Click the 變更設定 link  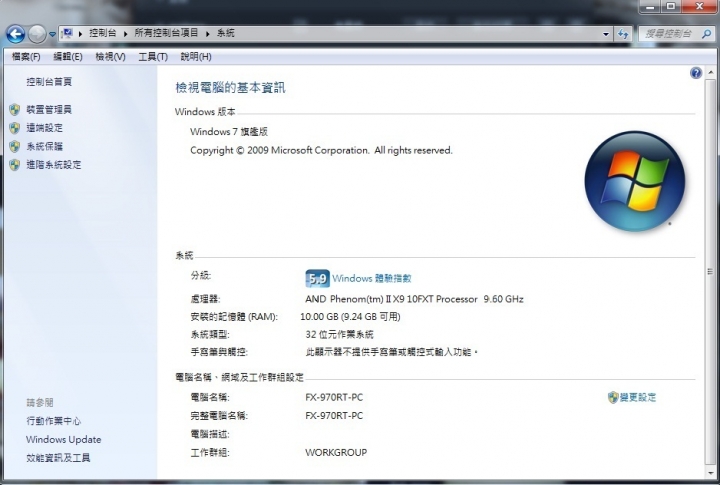pos(638,397)
